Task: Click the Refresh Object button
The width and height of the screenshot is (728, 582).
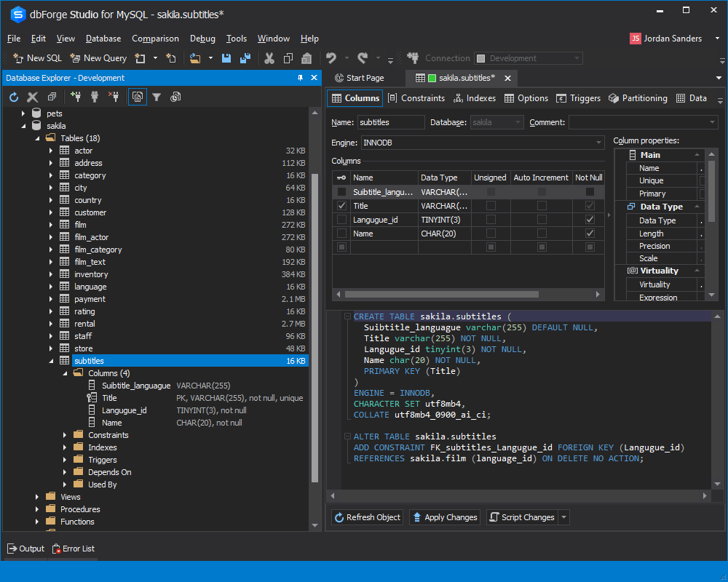Action: point(367,517)
